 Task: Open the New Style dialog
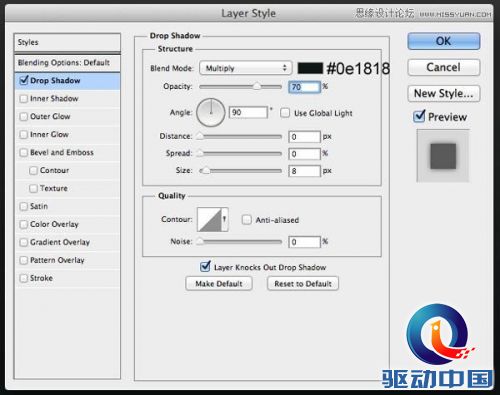coord(444,93)
